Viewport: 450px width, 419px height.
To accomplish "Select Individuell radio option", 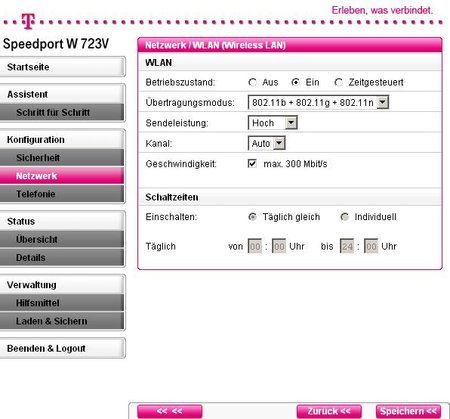I will tap(344, 217).
